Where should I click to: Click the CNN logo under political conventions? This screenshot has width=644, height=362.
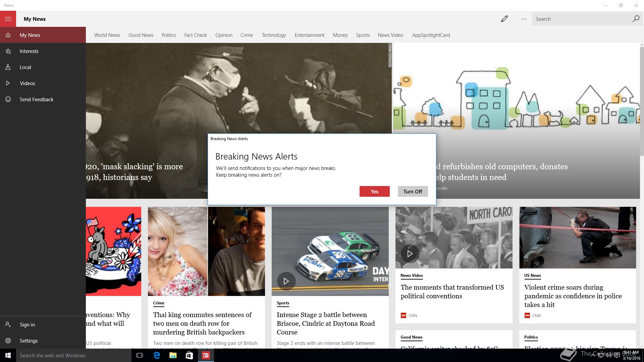[404, 315]
